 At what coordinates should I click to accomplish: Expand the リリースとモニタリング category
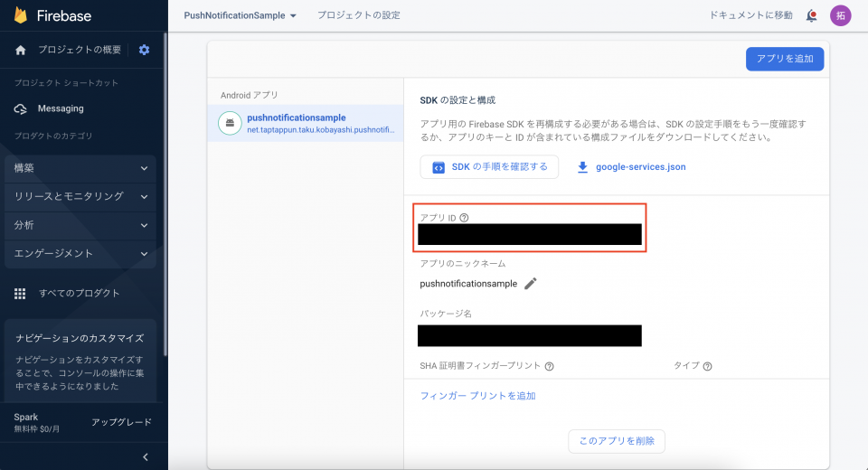(x=80, y=196)
